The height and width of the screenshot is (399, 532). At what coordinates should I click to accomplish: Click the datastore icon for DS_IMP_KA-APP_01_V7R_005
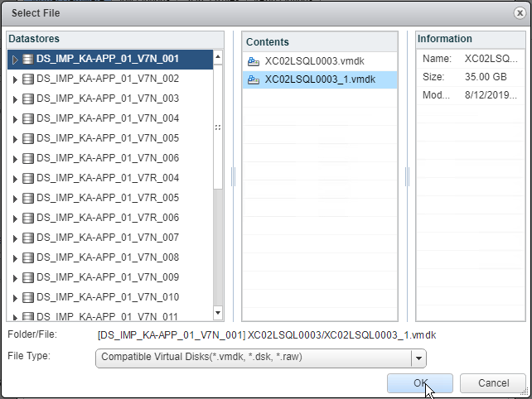coord(28,198)
